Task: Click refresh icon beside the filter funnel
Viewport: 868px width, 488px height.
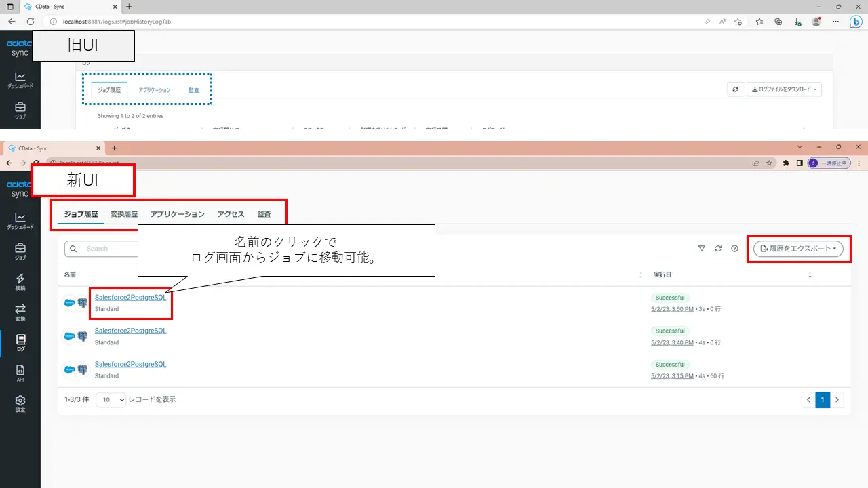Action: [x=718, y=249]
